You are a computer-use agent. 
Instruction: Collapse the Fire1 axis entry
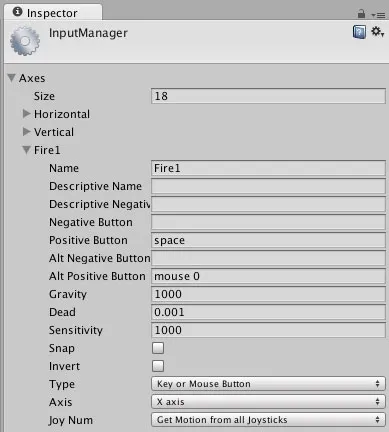(x=26, y=150)
